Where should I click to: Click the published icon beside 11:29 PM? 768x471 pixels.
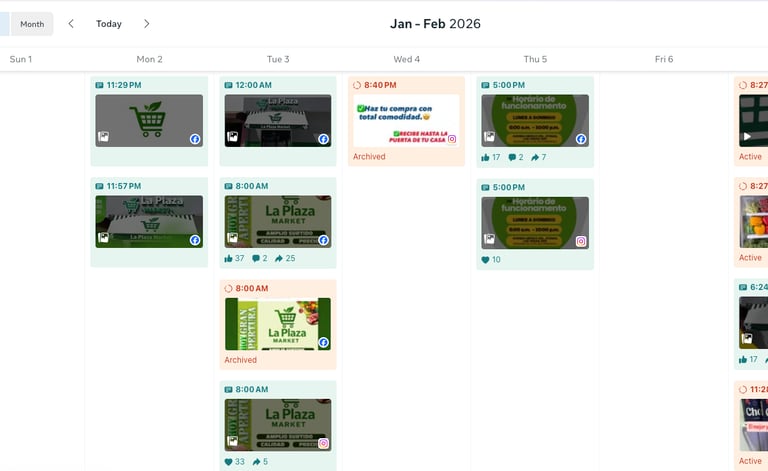click(x=99, y=85)
